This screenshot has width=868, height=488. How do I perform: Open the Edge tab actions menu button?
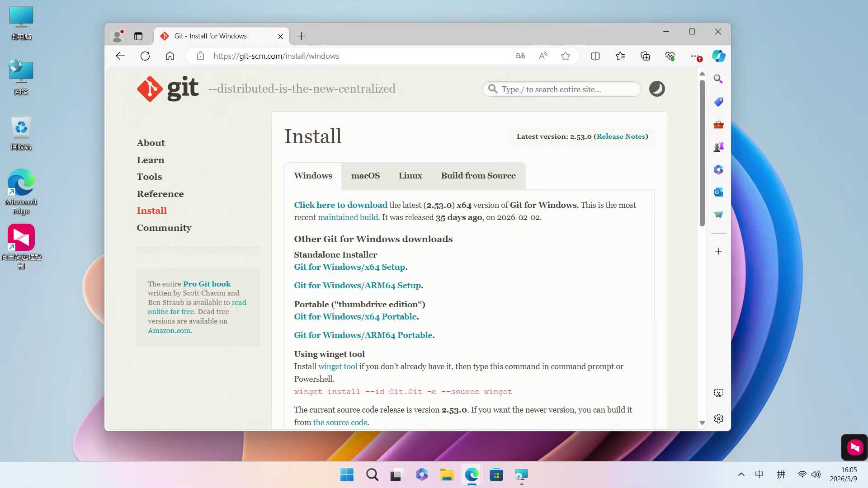point(138,36)
